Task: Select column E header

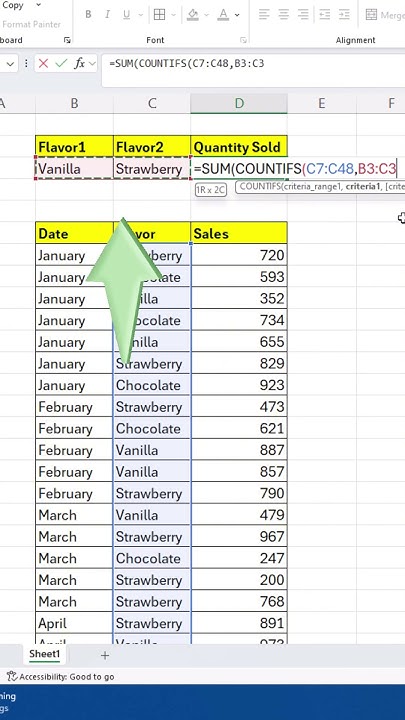Action: tap(322, 103)
